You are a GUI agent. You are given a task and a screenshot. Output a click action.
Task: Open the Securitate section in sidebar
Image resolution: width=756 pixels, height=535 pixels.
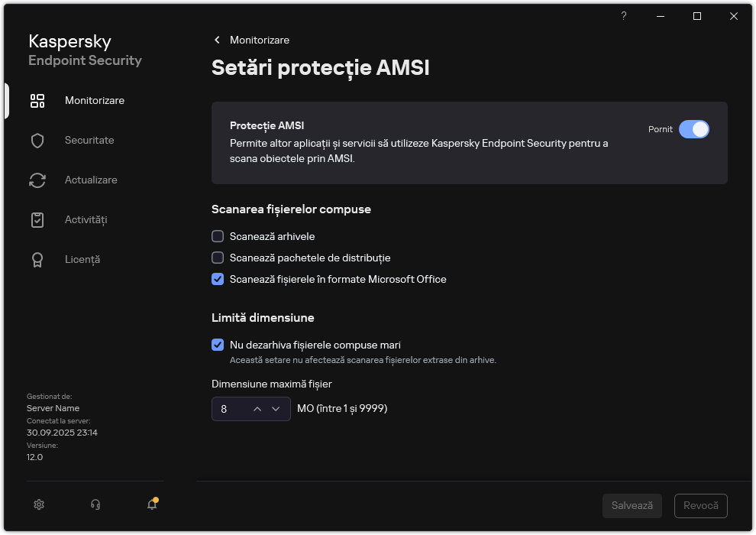click(x=89, y=141)
